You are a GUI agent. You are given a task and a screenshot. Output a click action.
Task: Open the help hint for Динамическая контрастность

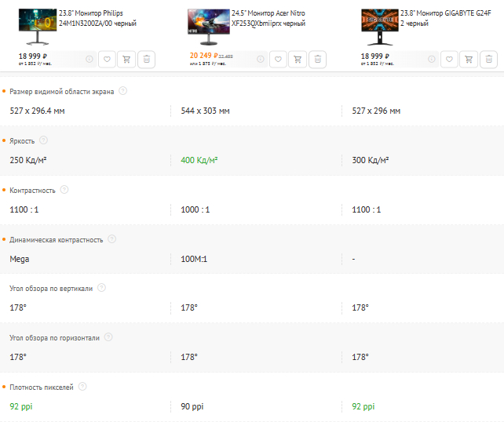[x=111, y=239]
